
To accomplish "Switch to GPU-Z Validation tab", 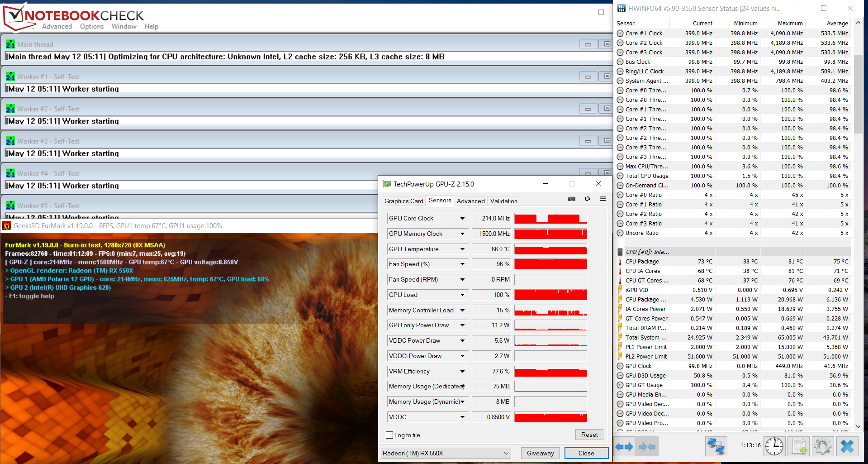I will [503, 201].
